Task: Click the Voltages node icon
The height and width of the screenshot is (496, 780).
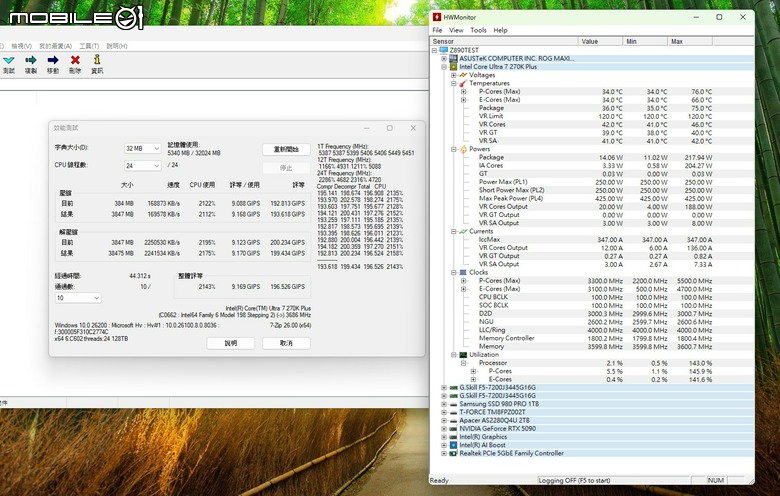Action: [463, 75]
